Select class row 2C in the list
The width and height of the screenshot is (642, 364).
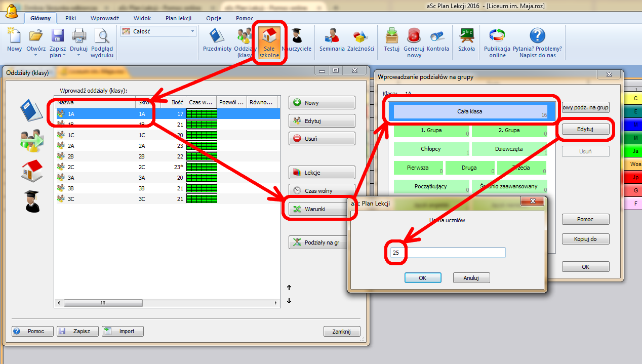coord(167,166)
